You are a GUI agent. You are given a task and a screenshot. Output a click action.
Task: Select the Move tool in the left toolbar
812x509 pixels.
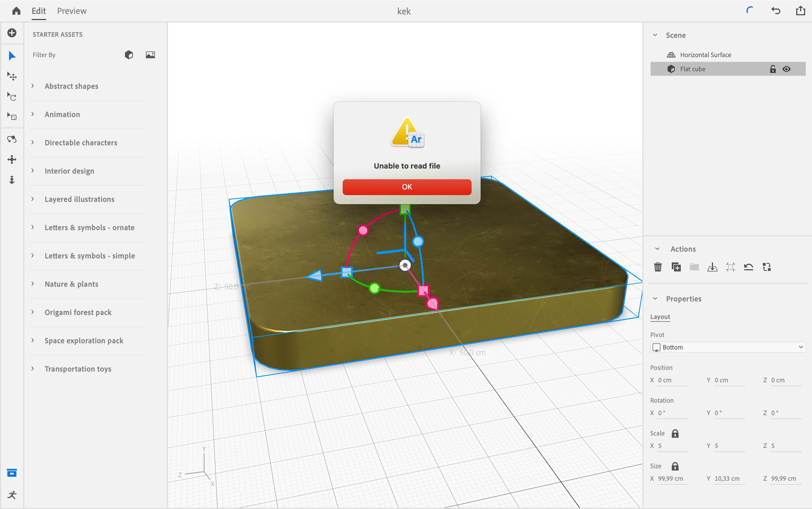point(12,76)
